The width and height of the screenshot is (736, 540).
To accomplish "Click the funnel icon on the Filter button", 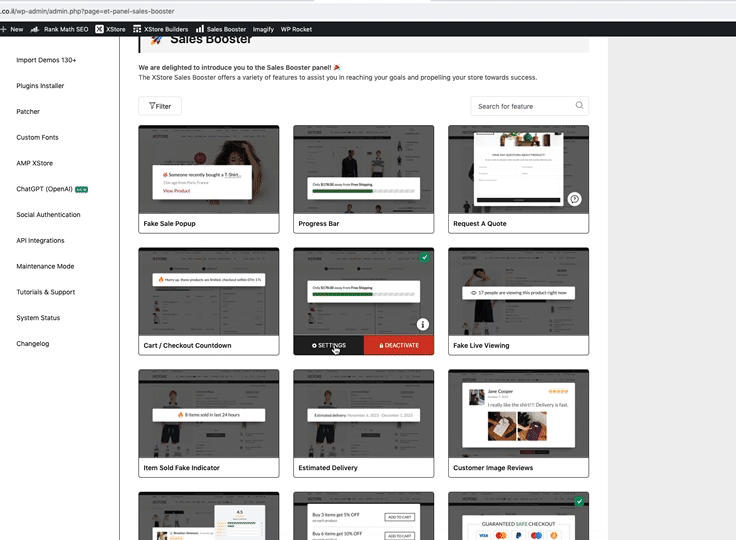I will pyautogui.click(x=152, y=106).
